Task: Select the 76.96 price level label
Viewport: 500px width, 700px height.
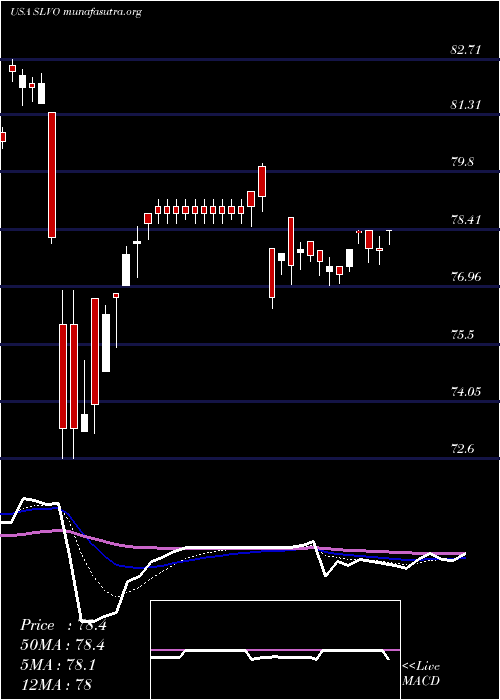Action: coord(466,277)
